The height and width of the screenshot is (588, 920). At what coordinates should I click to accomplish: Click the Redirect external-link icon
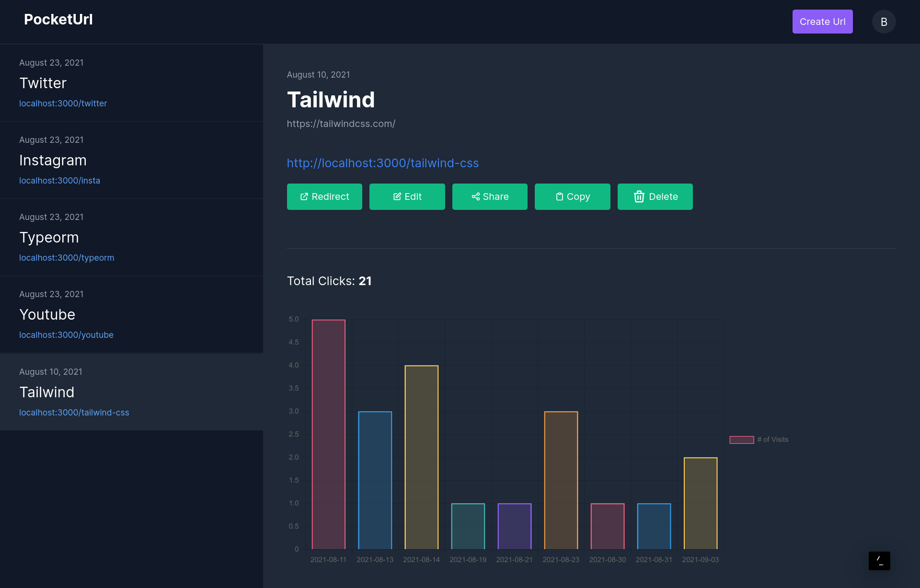click(x=304, y=196)
